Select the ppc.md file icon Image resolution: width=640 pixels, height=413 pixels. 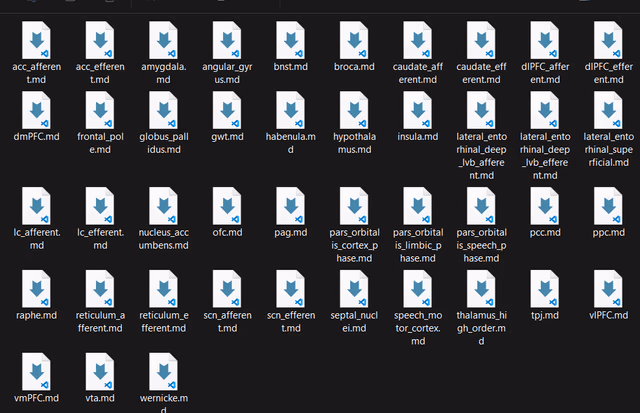(x=609, y=206)
